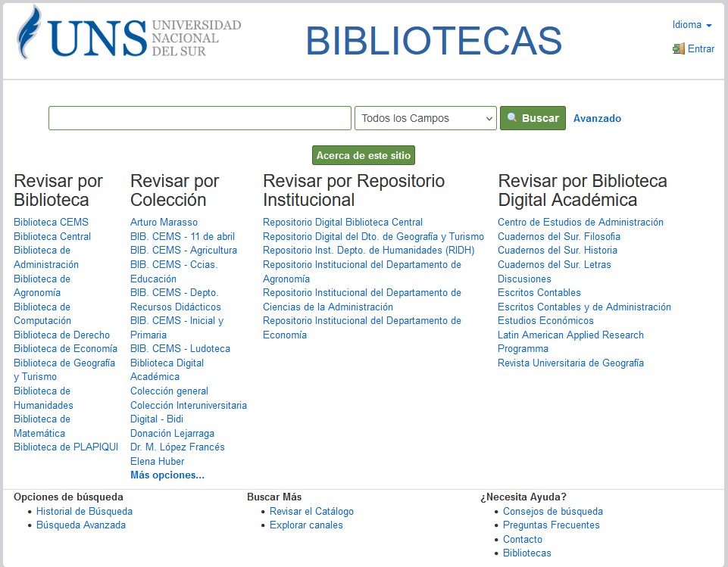Viewport: 728px width, 567px height.
Task: Select Colección general
Action: coord(169,391)
